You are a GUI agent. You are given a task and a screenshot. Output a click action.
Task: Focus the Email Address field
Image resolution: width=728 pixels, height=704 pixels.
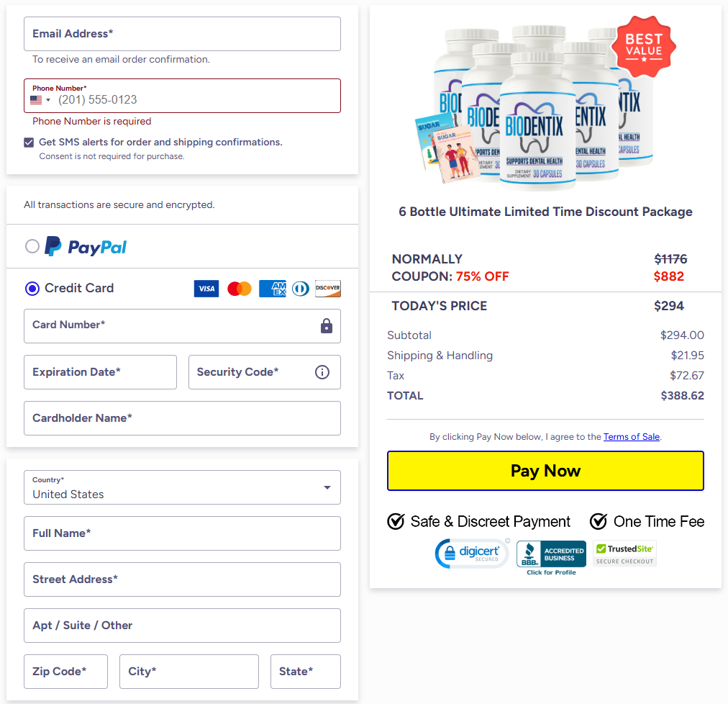click(x=182, y=34)
